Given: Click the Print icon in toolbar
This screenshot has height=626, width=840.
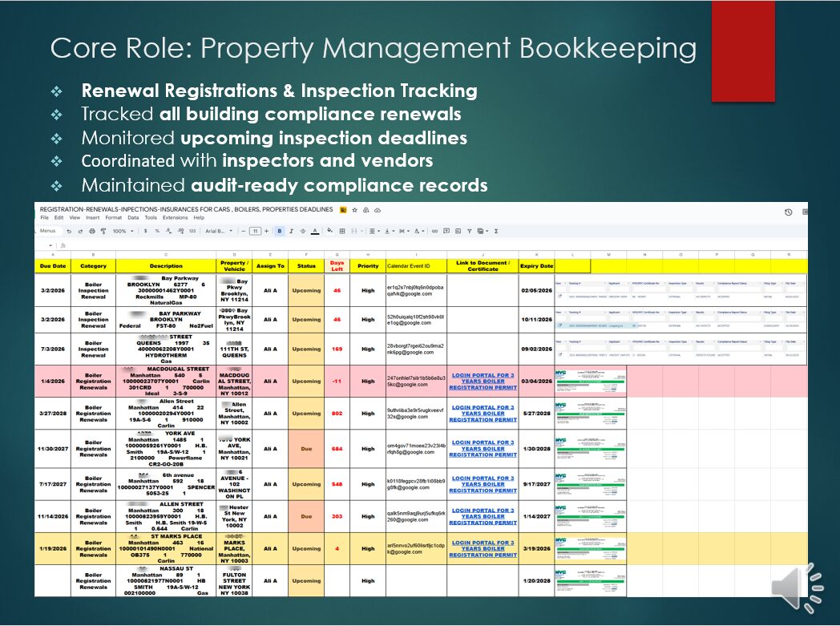Looking at the screenshot, I should coord(91,231).
